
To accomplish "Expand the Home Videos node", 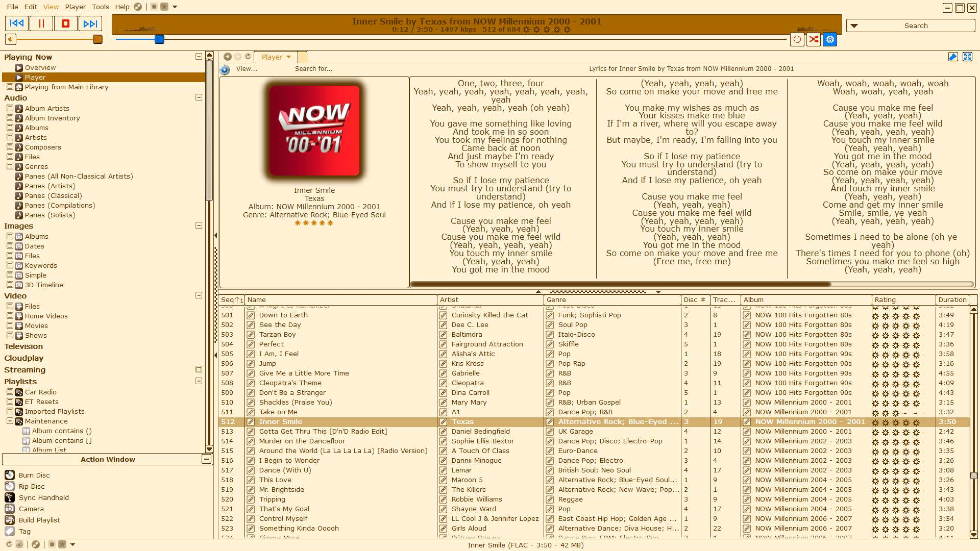I will tap(10, 316).
